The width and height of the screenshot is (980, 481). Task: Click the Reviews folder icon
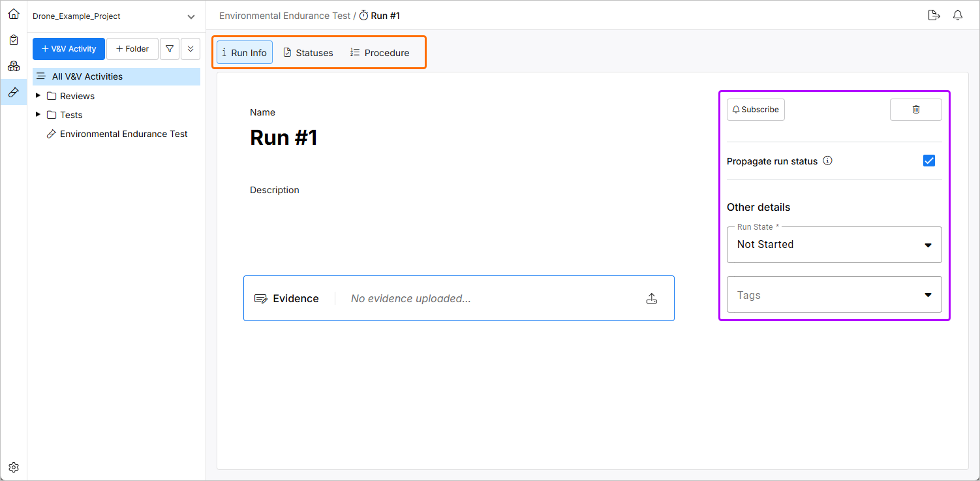[52, 96]
